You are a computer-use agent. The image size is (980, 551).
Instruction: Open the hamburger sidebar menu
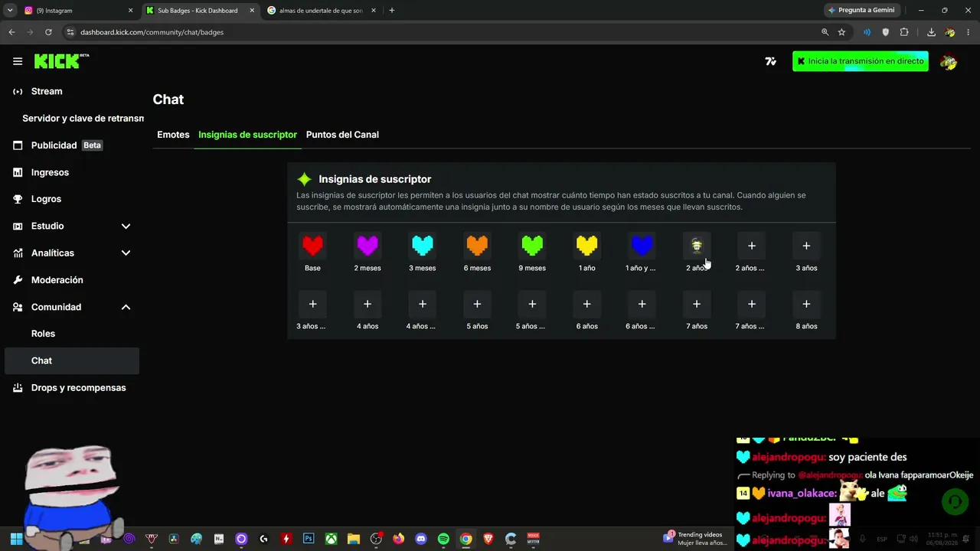pos(18,61)
